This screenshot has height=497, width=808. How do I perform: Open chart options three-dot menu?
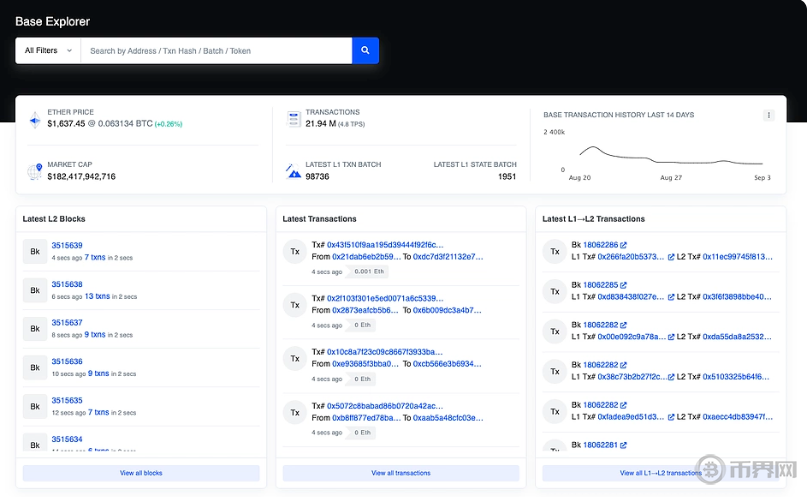pos(768,115)
